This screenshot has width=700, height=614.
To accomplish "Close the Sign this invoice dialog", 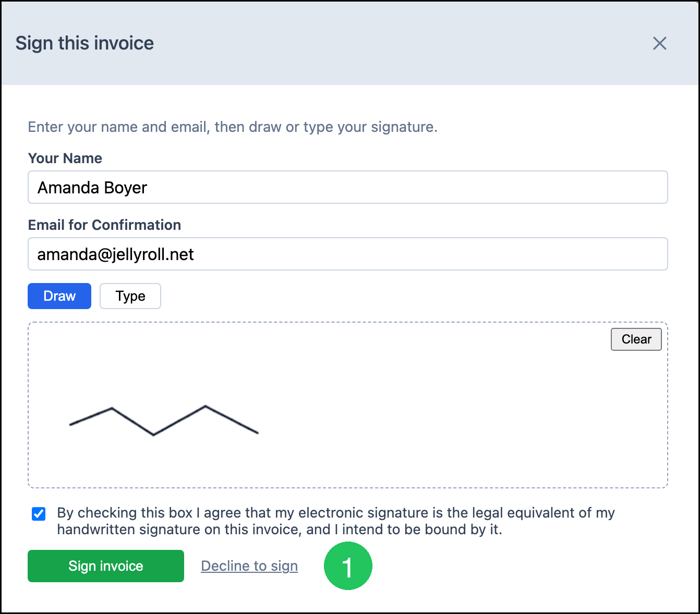I will point(660,43).
